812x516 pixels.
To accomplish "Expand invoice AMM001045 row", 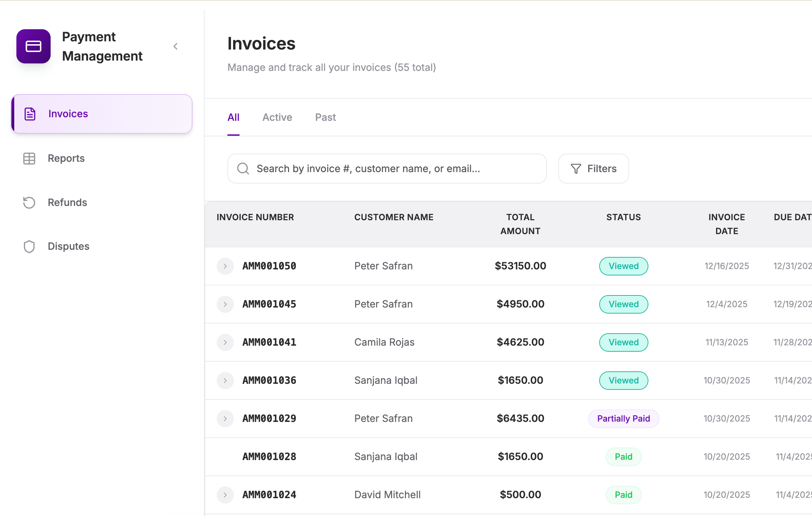I will [x=225, y=304].
